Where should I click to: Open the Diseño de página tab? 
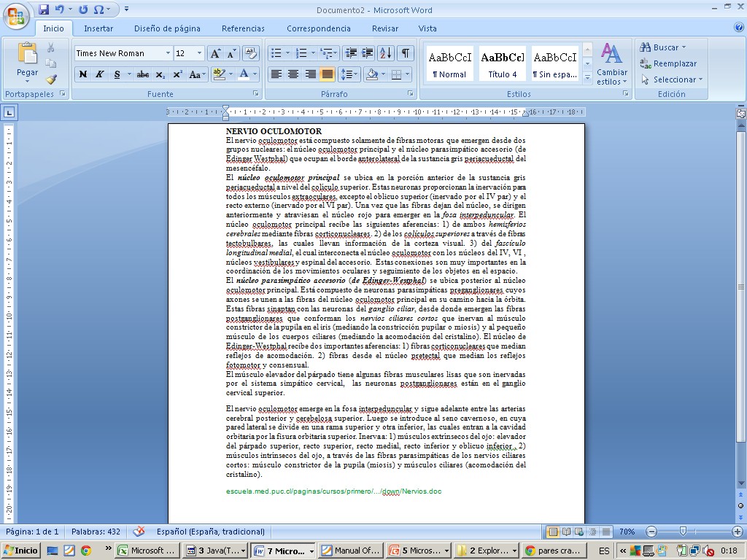point(167,28)
